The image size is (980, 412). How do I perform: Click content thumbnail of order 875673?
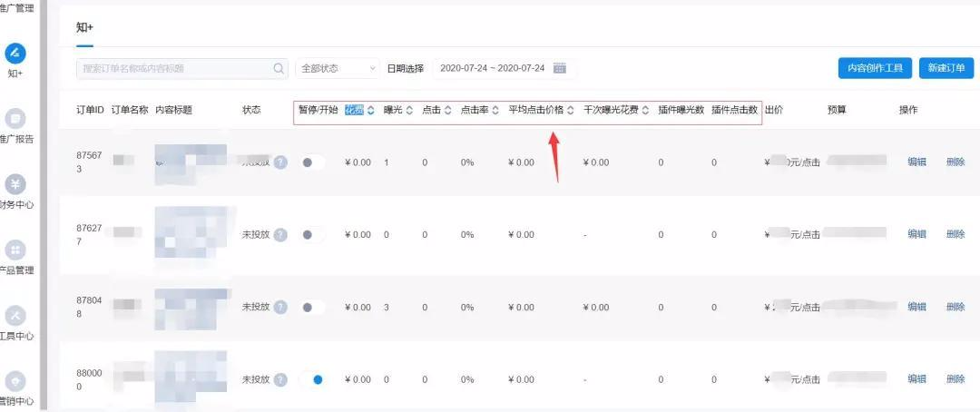tap(191, 163)
